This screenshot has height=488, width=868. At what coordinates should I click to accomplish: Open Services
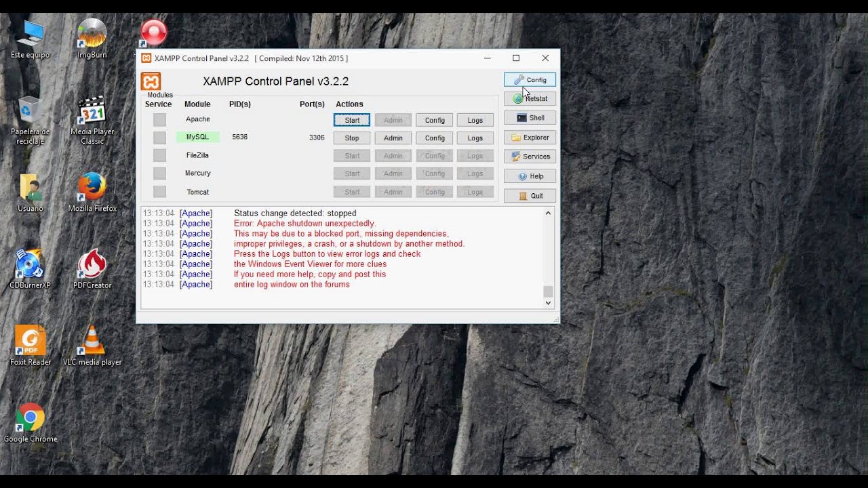(530, 157)
